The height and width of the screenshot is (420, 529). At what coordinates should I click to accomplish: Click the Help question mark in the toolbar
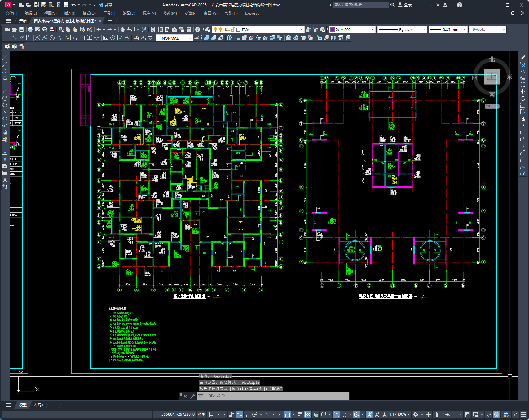pos(198,29)
